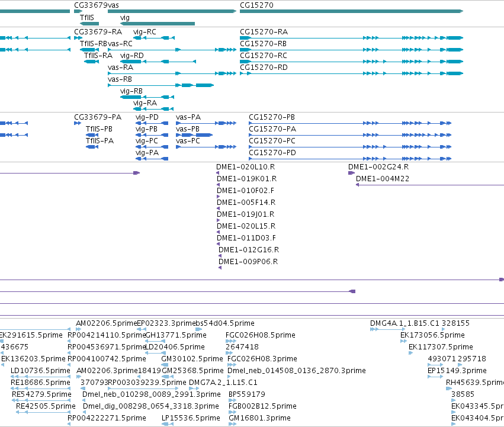The width and height of the screenshot is (504, 427).
Task: Select clone end DME1-012G16.R
Action: tap(249, 251)
